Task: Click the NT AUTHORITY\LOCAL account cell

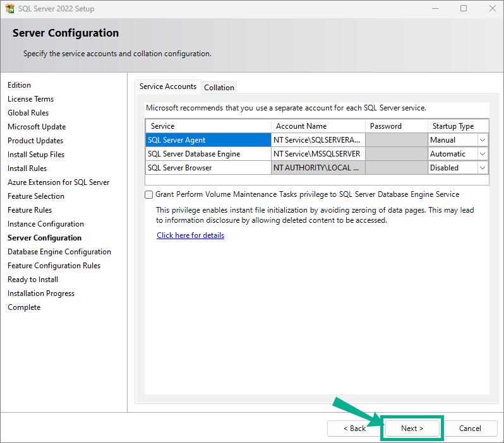Action: pyautogui.click(x=318, y=168)
